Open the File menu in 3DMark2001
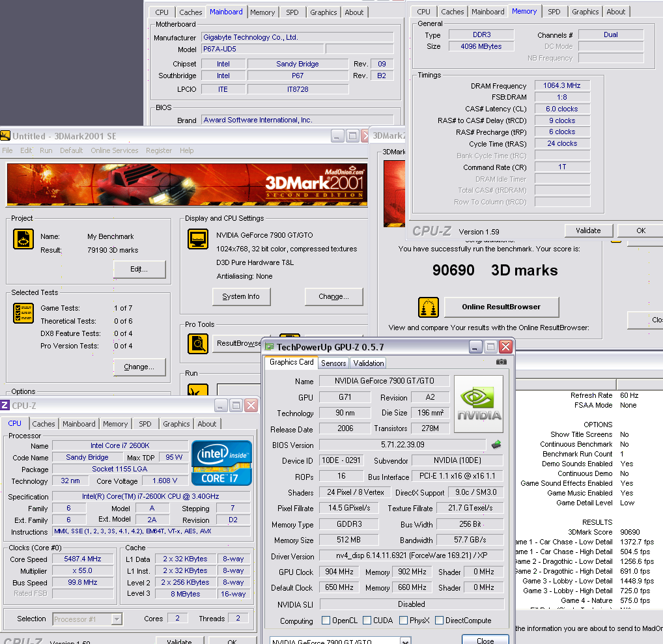Screen dimensions: 663x644 7,150
